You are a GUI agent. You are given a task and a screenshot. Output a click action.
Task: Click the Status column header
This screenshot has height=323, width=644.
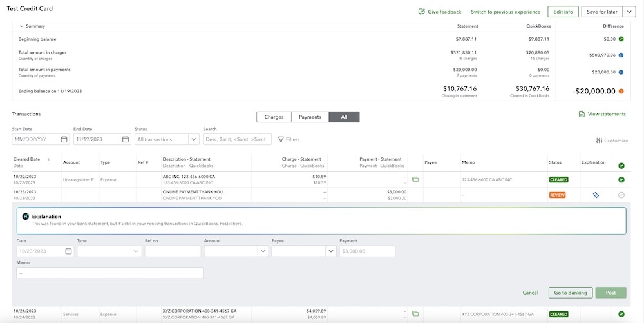[555, 162]
